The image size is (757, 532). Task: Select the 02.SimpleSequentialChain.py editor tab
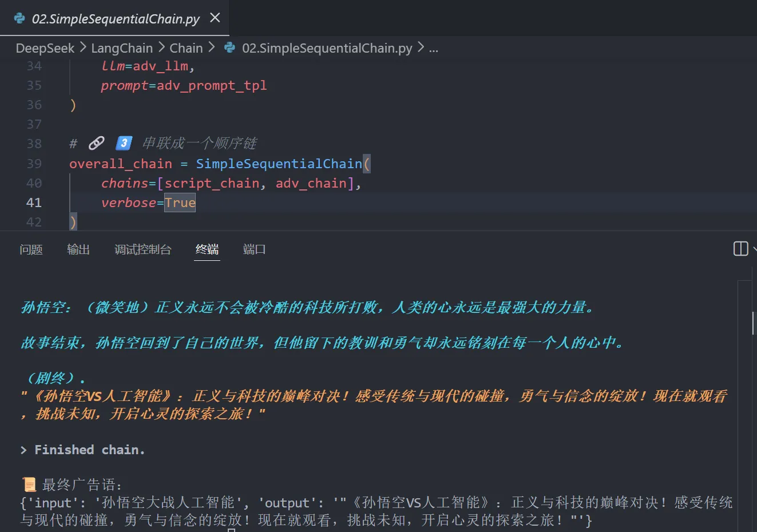114,18
